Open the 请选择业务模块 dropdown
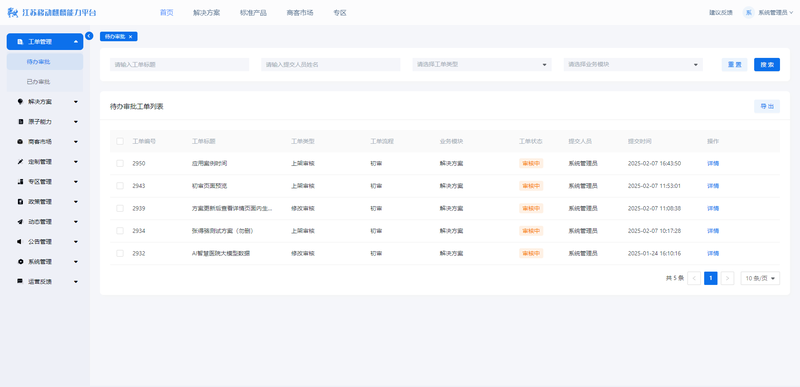Viewport: 800px width, 387px height. (633, 65)
